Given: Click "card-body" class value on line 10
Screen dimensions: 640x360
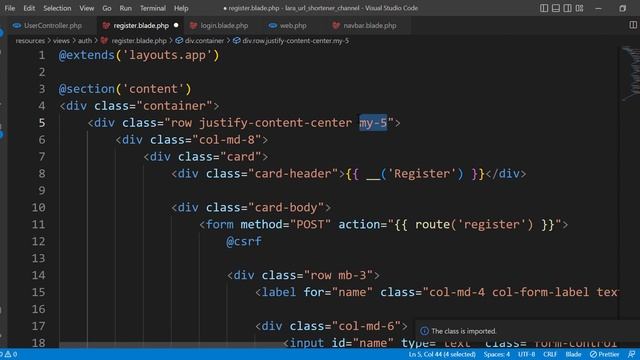Looking at the screenshot, I should click(x=286, y=208).
